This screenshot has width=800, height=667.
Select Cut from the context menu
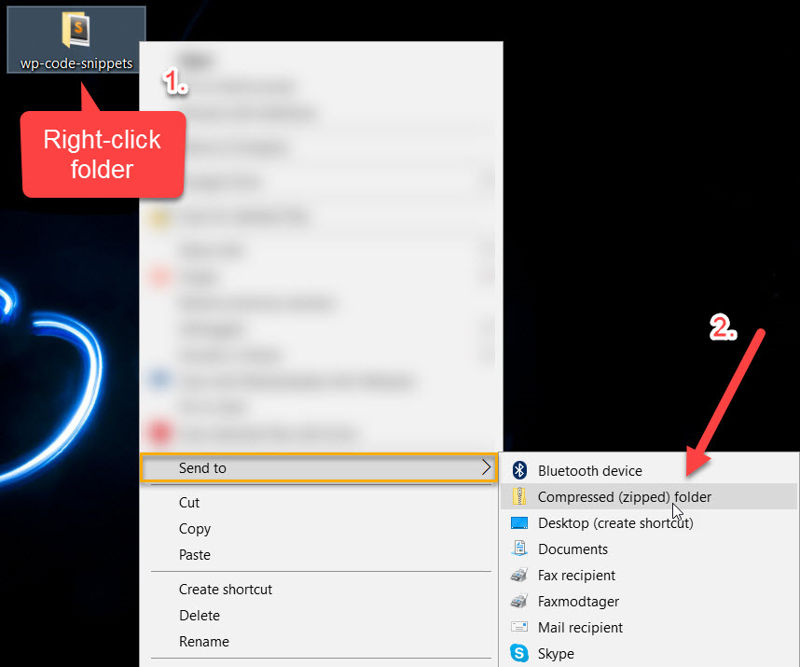(x=189, y=503)
